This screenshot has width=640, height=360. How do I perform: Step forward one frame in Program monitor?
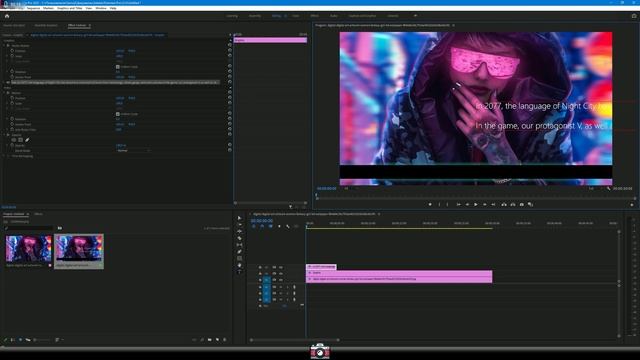coord(484,204)
